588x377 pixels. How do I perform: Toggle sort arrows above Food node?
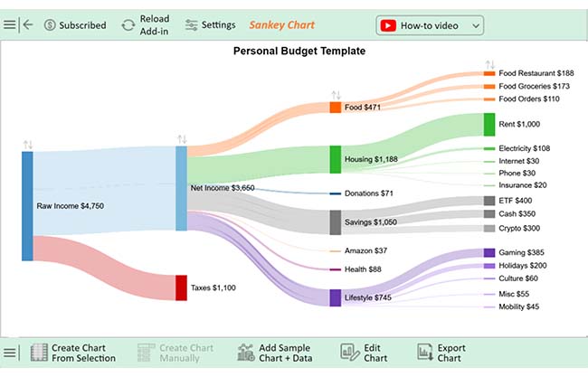click(336, 95)
